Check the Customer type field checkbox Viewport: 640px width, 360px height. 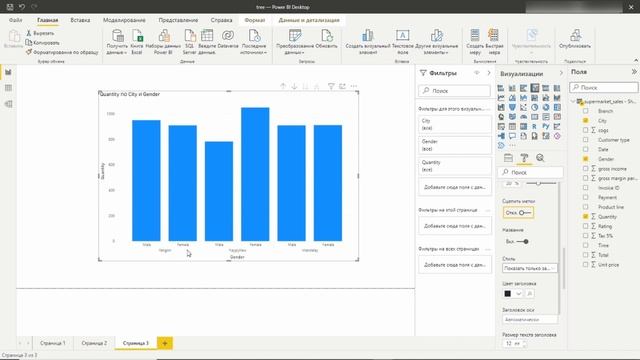click(x=586, y=140)
